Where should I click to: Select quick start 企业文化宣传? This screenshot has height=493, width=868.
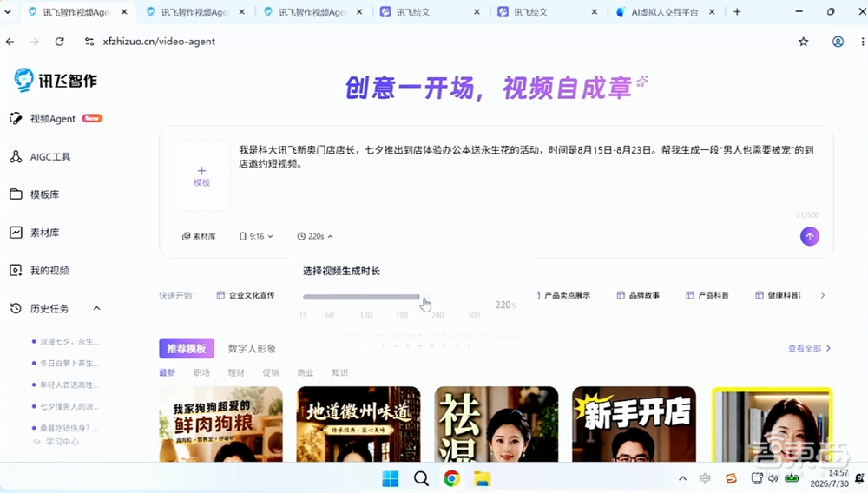point(246,295)
